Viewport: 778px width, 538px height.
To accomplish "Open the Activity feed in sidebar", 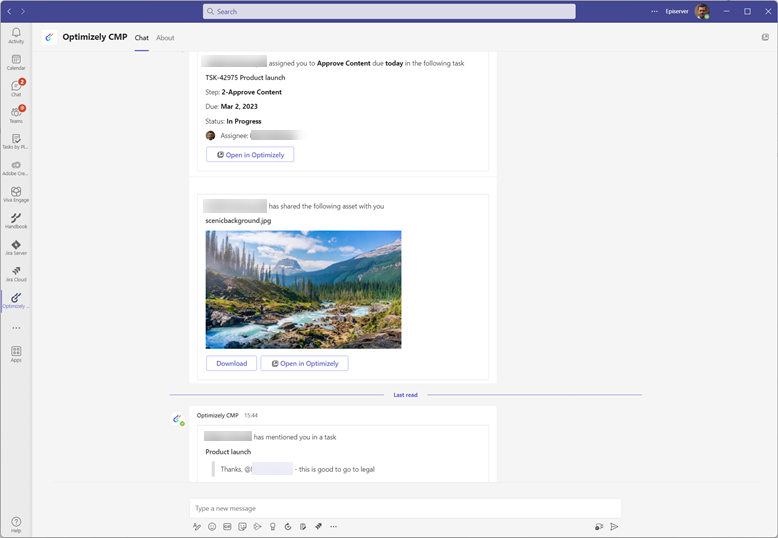I will point(16,35).
